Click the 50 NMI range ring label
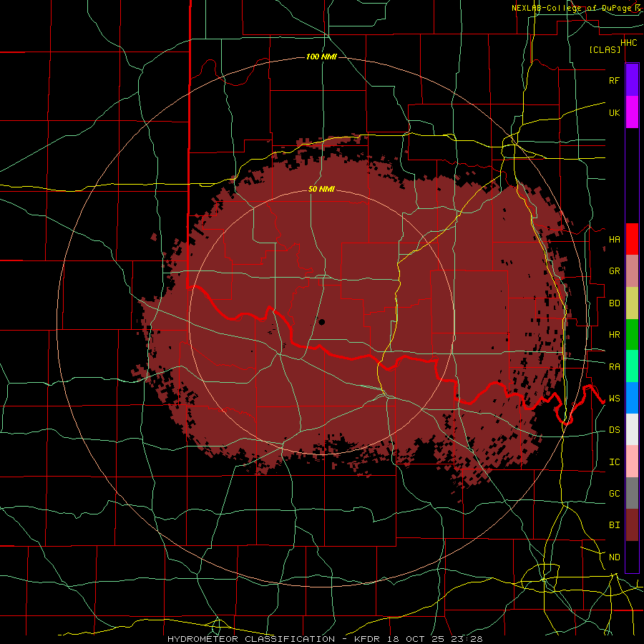 click(x=321, y=190)
